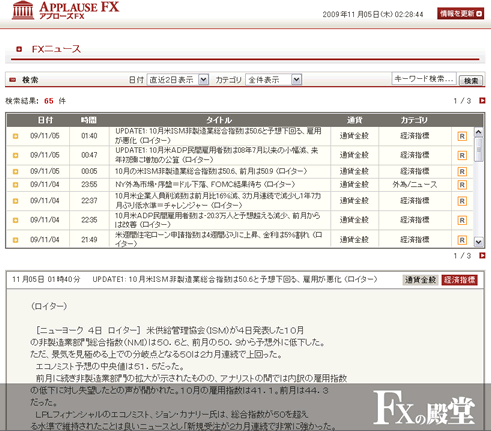Click the orange icon on the 00:47 row
This screenshot has width=491, height=431.
(x=15, y=155)
